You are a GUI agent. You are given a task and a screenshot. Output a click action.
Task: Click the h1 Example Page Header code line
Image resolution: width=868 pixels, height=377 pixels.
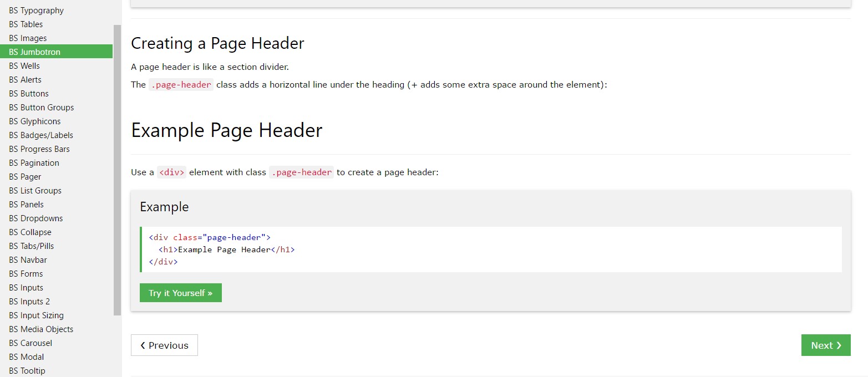(226, 249)
